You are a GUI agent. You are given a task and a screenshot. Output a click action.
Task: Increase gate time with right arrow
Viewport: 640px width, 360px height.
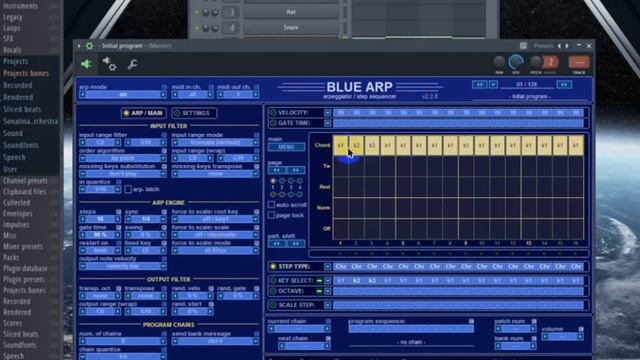pyautogui.click(x=118, y=235)
